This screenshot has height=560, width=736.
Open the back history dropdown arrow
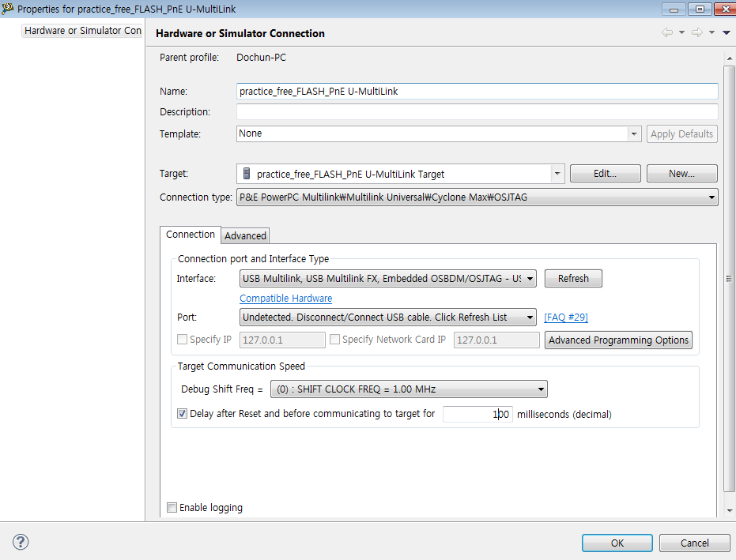point(681,33)
